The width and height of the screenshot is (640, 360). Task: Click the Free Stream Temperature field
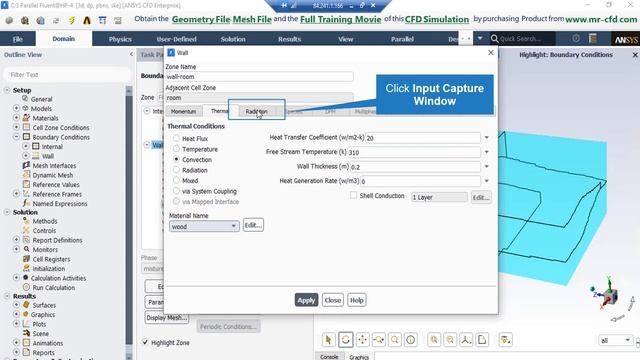(414, 152)
